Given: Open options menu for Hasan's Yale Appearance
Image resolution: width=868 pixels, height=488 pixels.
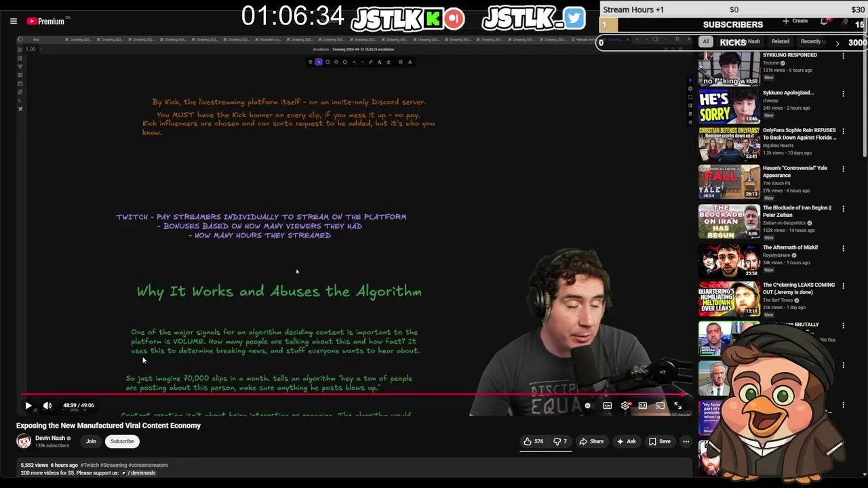Looking at the screenshot, I should pyautogui.click(x=843, y=169).
